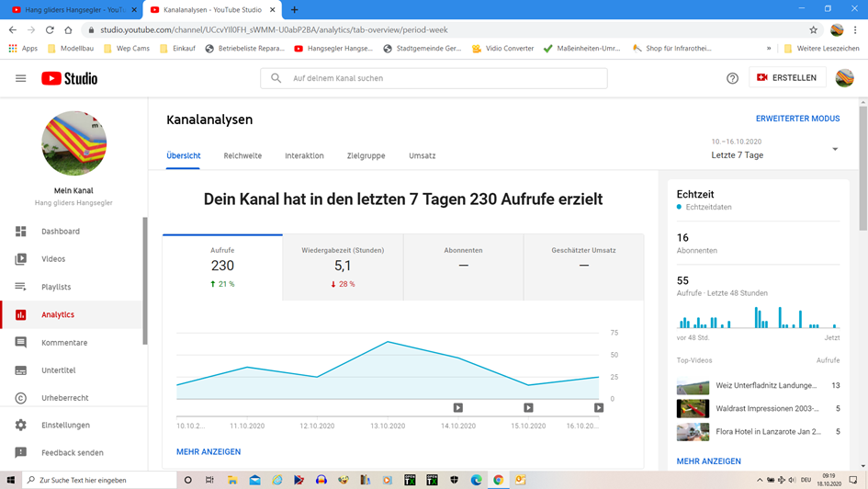Open Dashboard from the sidebar
Screen dimensions: 868x489
pyautogui.click(x=60, y=232)
